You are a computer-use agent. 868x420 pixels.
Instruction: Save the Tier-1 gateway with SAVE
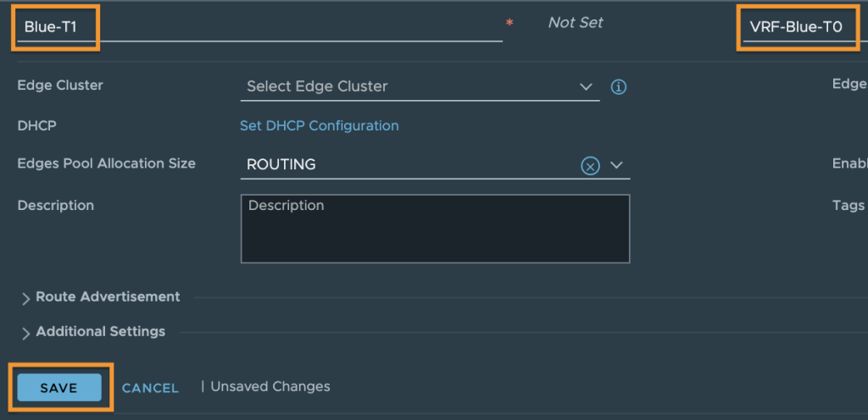[x=59, y=388]
